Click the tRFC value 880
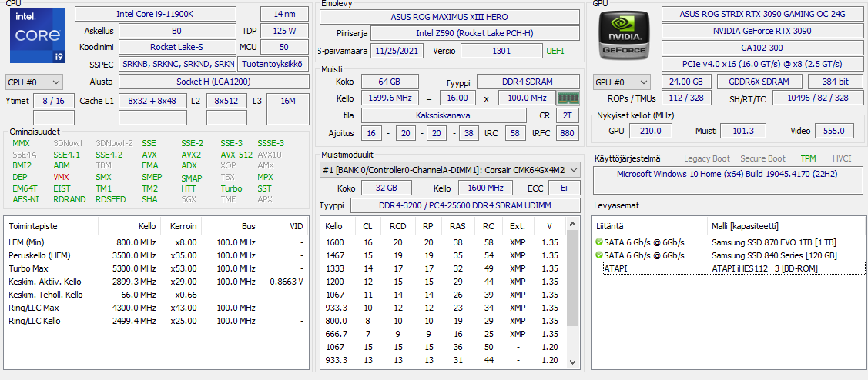The height and width of the screenshot is (380, 868). [x=567, y=133]
